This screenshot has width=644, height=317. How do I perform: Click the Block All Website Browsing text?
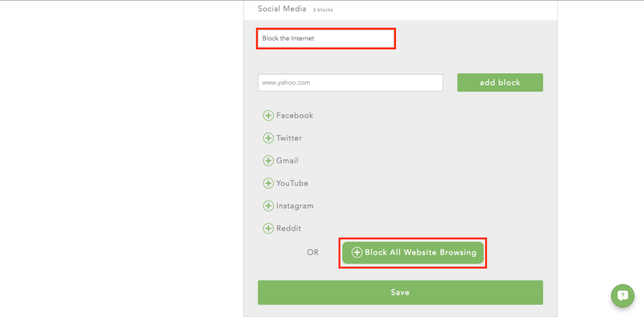click(x=421, y=253)
